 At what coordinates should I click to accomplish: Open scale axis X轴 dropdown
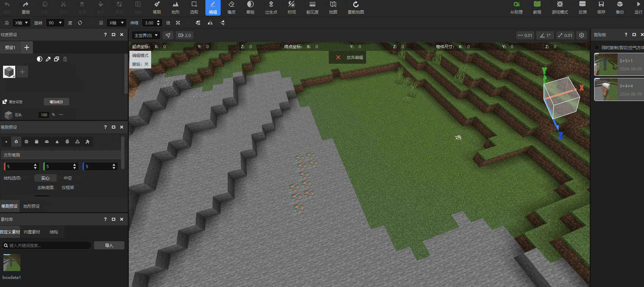click(116, 23)
